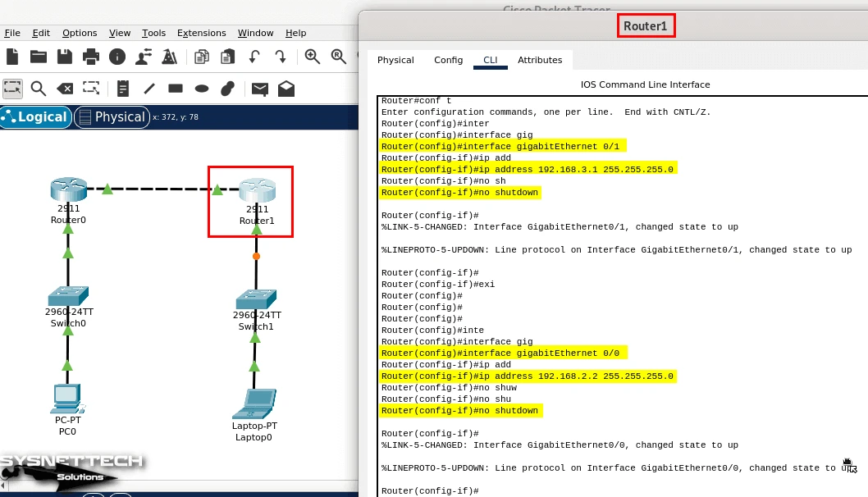The image size is (868, 497).
Task: Enable the Logical workspace mode
Action: tap(35, 116)
